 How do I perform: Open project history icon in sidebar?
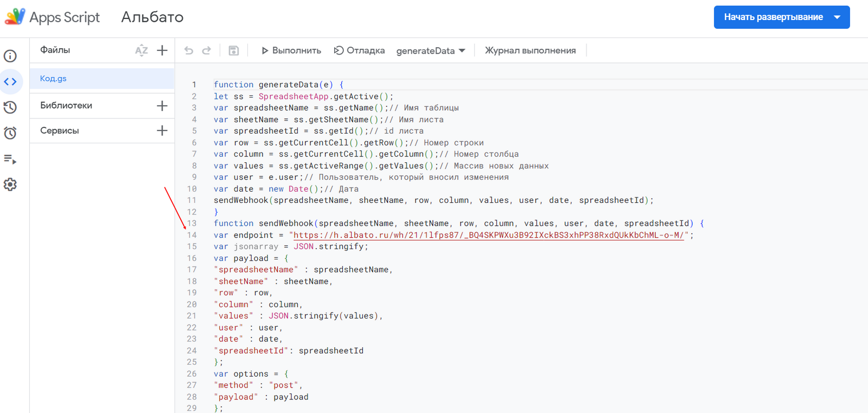10,107
